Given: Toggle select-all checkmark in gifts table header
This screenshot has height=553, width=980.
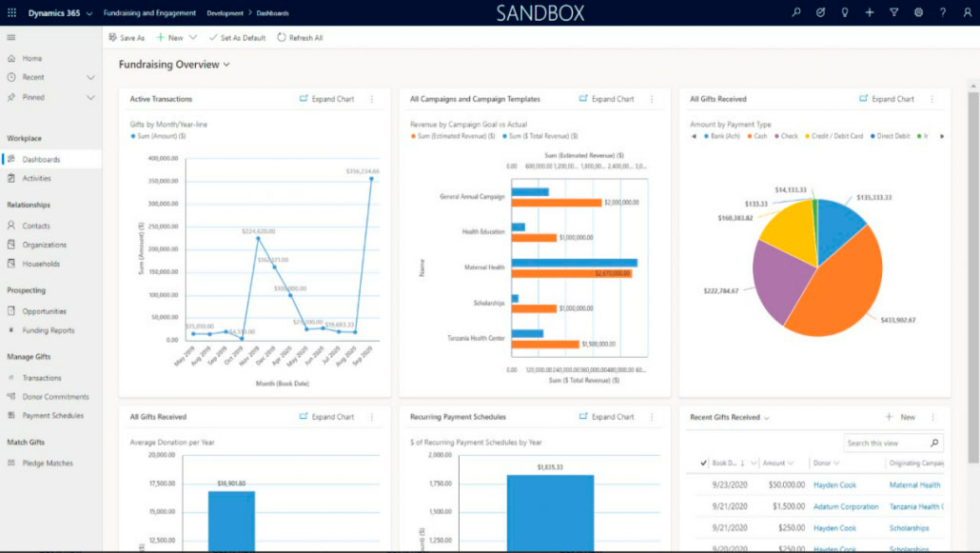Looking at the screenshot, I should (x=703, y=463).
